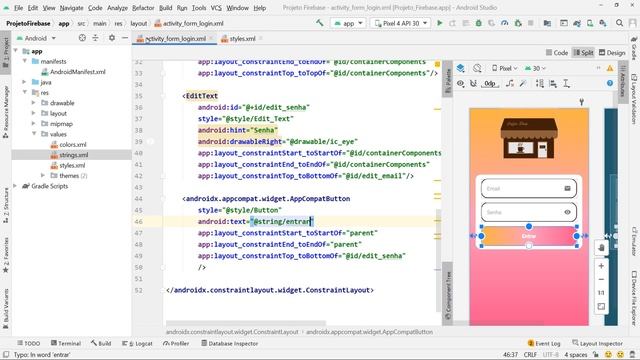
Task: Collapse the manifests folder
Action: coord(24,61)
